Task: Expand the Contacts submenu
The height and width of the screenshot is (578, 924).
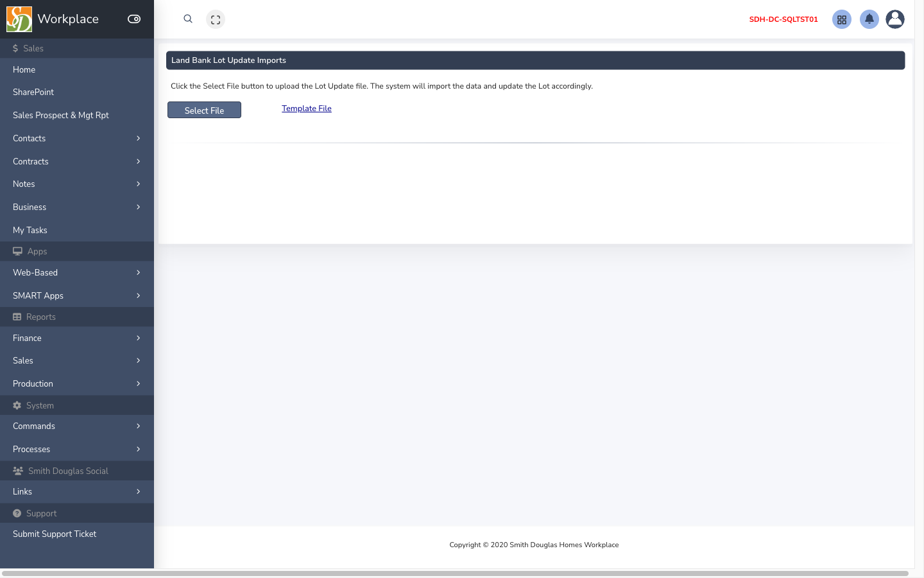Action: [x=77, y=138]
